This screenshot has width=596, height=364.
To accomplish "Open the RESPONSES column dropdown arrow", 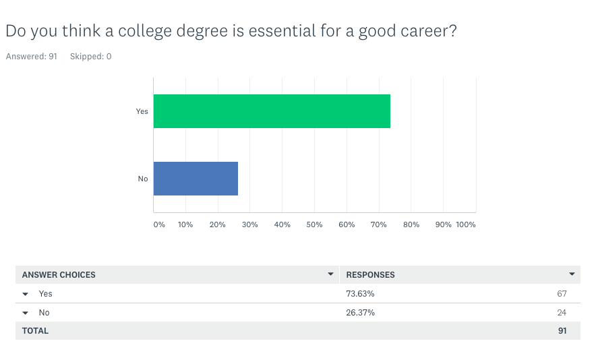I will click(x=572, y=274).
